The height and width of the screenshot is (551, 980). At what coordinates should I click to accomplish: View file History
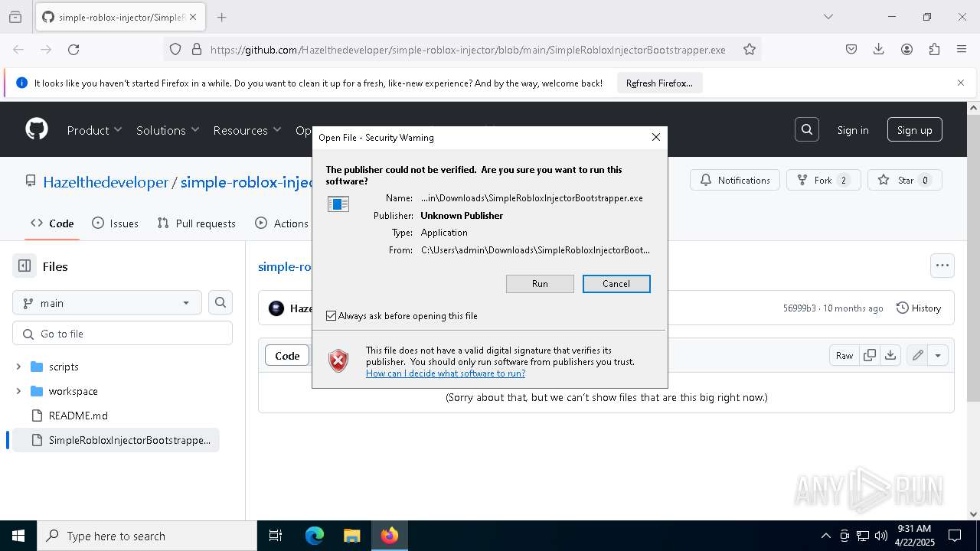point(918,308)
